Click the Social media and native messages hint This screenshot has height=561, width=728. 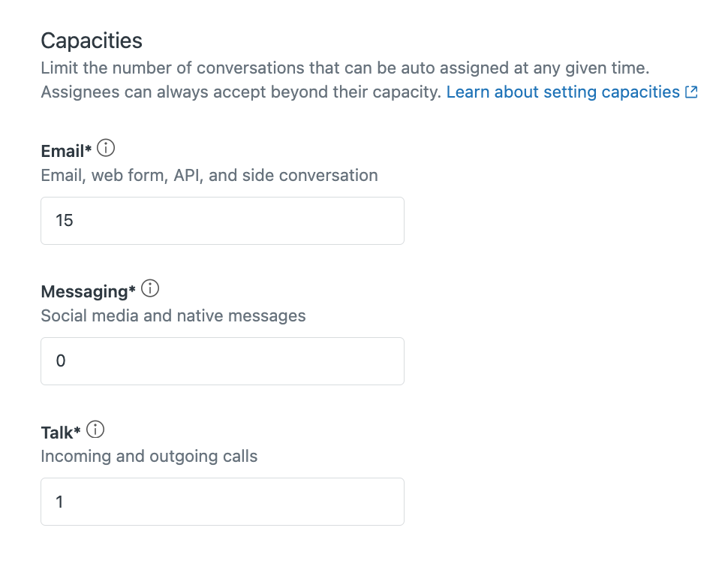click(x=173, y=315)
